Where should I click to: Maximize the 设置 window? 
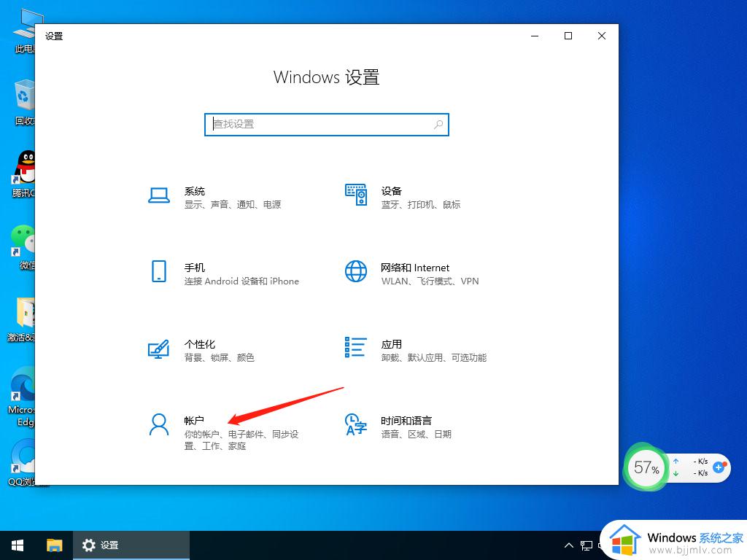[x=568, y=36]
